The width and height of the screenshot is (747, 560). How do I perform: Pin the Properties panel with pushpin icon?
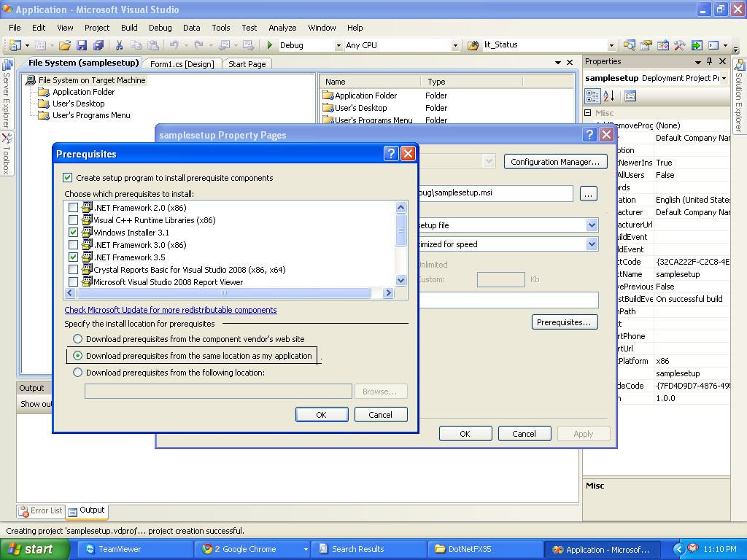[x=709, y=61]
